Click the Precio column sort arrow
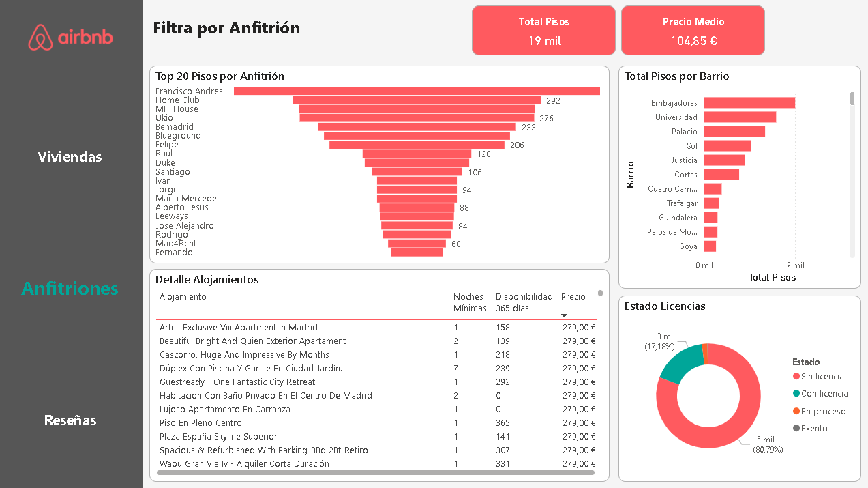868x488 pixels. click(x=564, y=315)
